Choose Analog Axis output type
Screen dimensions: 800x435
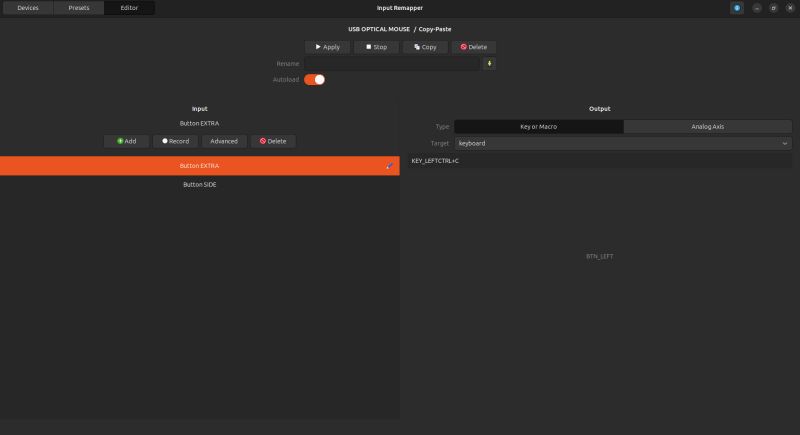click(x=708, y=126)
